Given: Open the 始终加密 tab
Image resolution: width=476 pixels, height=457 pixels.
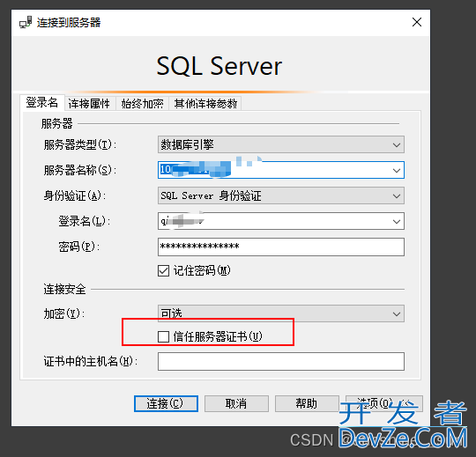Looking at the screenshot, I should tap(143, 104).
